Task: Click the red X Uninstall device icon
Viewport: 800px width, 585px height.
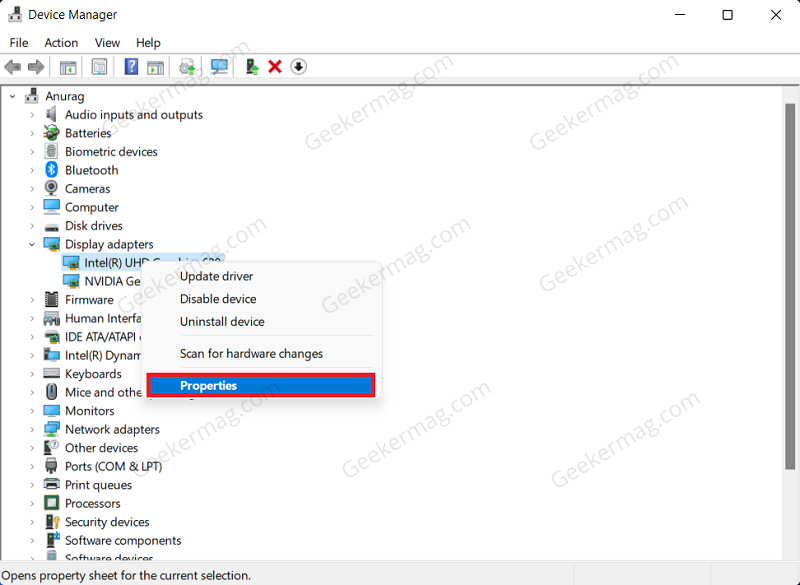Action: pos(275,67)
